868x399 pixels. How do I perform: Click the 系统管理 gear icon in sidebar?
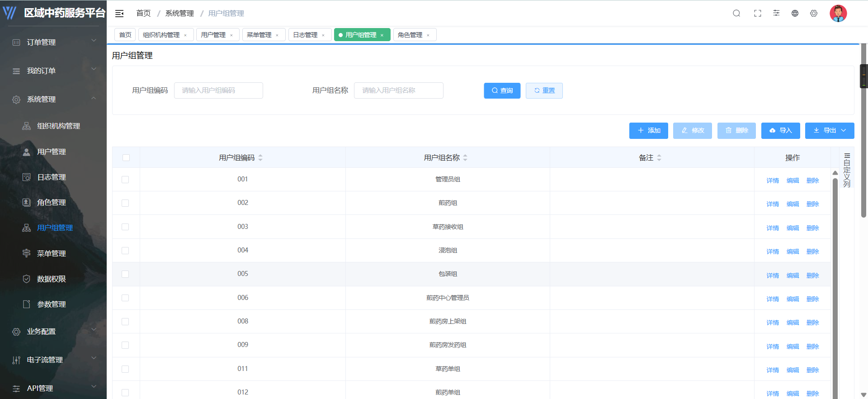[16, 100]
